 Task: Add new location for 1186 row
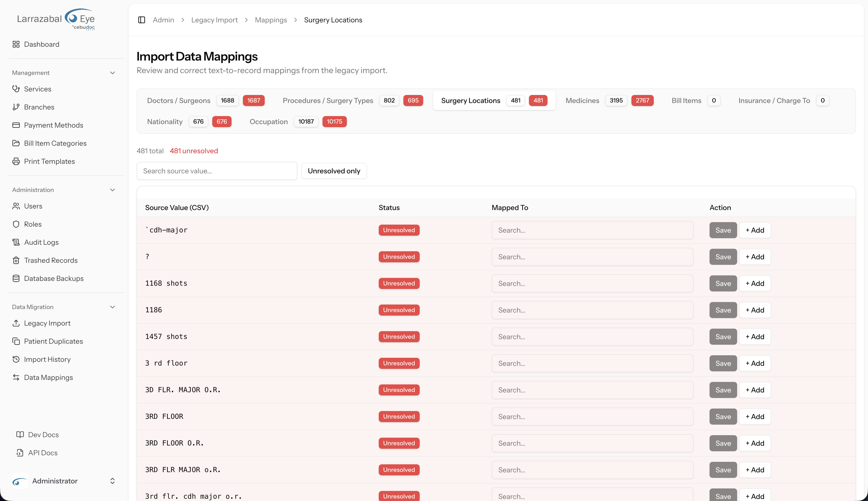[x=755, y=310]
